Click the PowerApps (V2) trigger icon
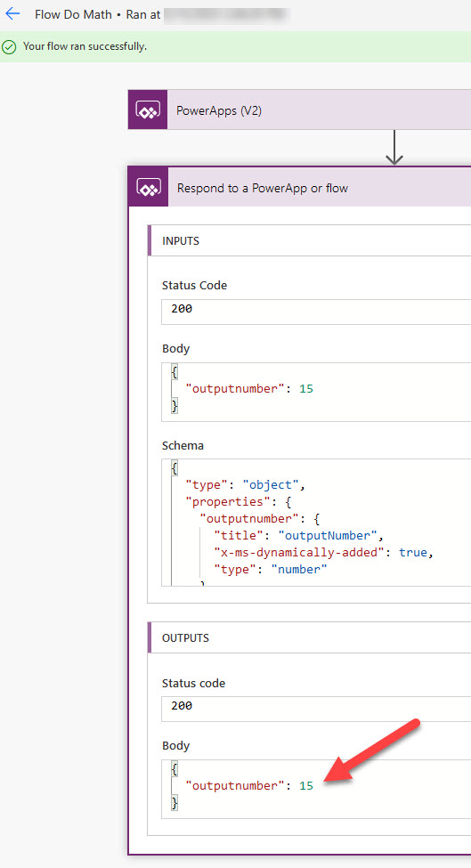Image resolution: width=471 pixels, height=868 pixels. click(148, 110)
